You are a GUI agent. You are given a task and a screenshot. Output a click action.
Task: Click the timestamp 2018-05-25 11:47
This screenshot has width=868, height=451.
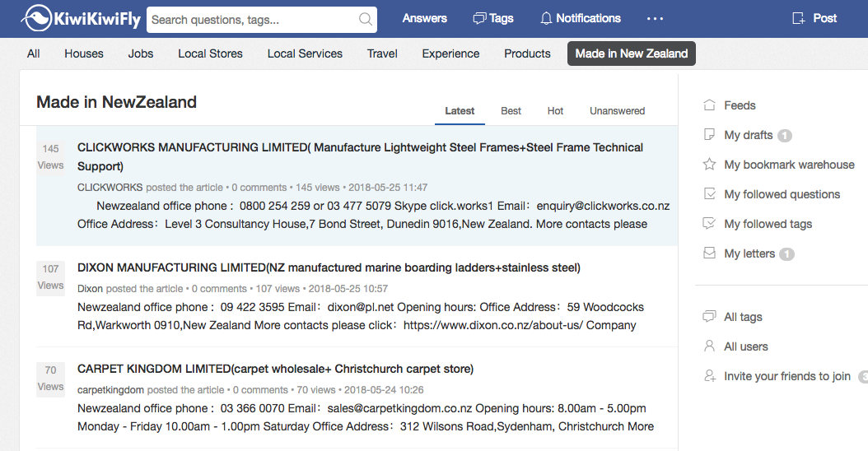pyautogui.click(x=388, y=187)
